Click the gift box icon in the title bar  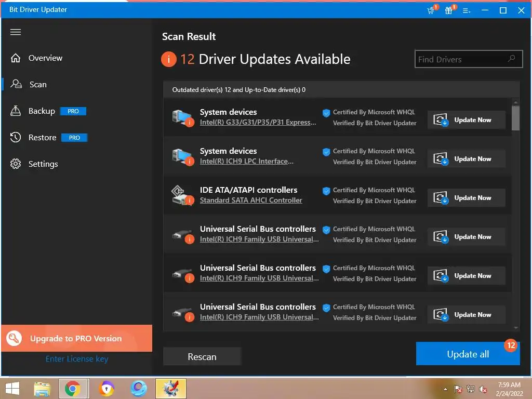[x=449, y=10]
